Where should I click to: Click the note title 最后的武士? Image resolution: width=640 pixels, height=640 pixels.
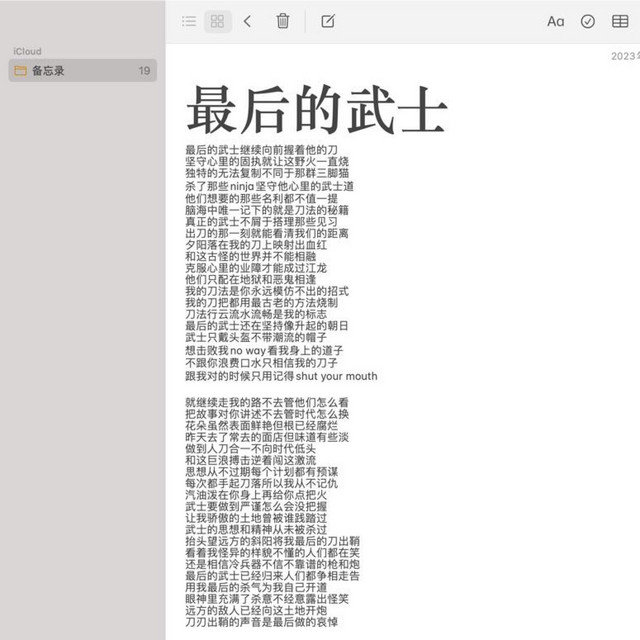315,109
